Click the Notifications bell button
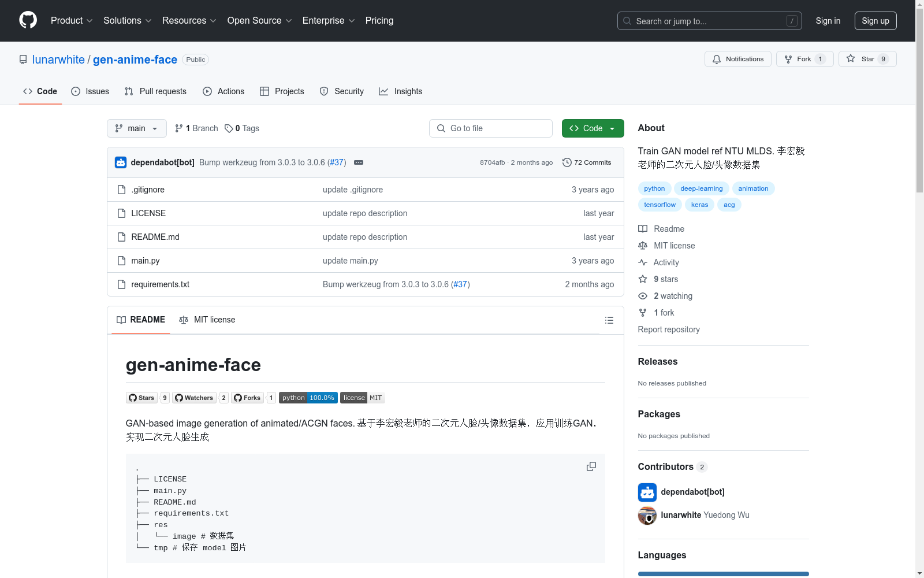 click(737, 59)
